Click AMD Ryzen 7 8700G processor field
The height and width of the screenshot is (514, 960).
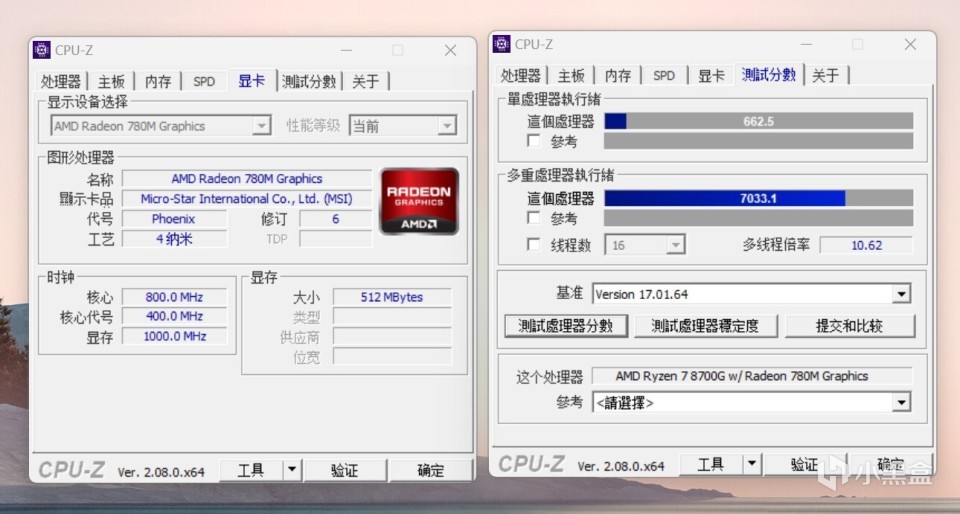752,376
